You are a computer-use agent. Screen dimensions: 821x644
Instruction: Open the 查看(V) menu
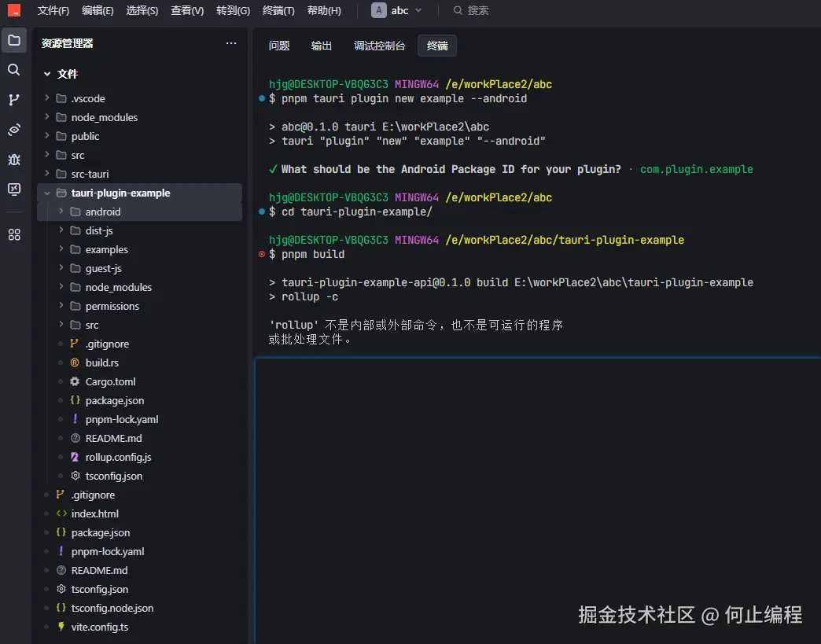click(x=187, y=10)
